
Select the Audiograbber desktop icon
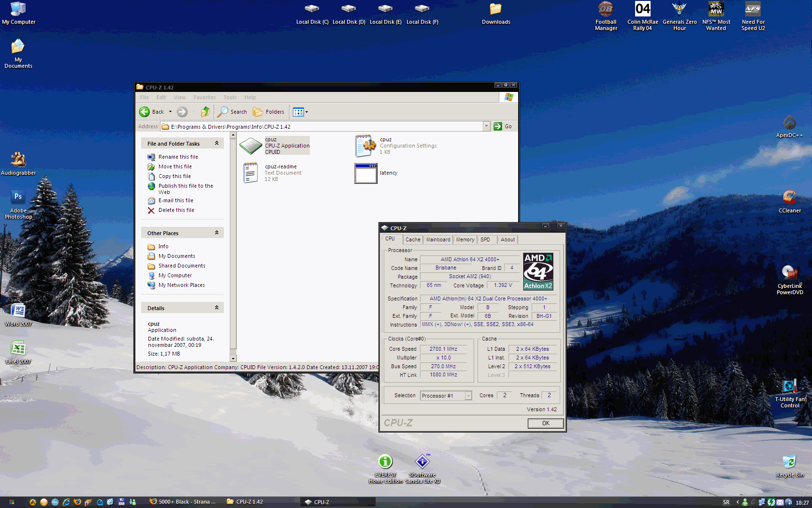click(18, 164)
